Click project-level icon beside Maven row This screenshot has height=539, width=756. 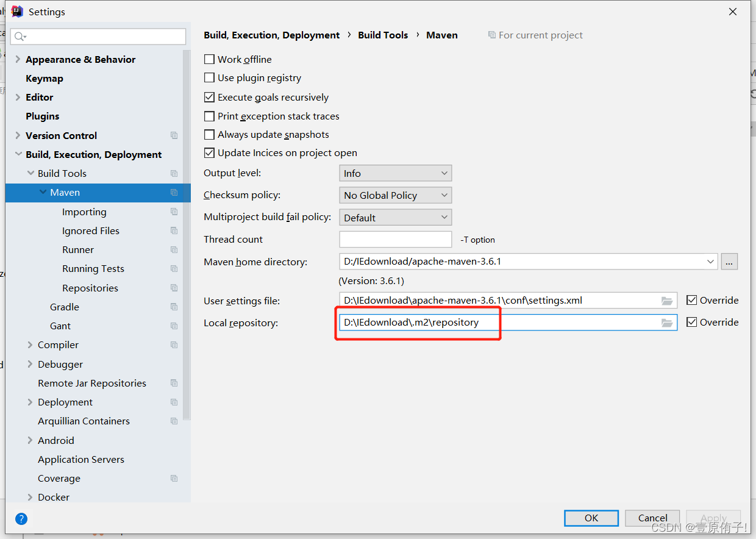[174, 193]
